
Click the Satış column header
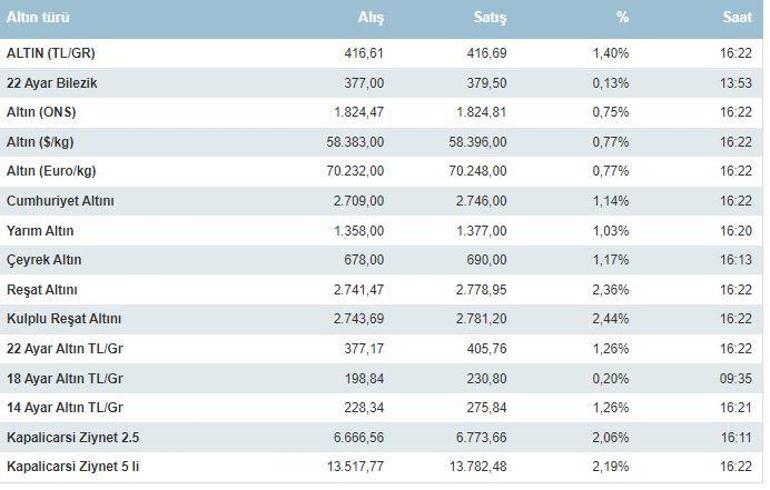coord(490,18)
